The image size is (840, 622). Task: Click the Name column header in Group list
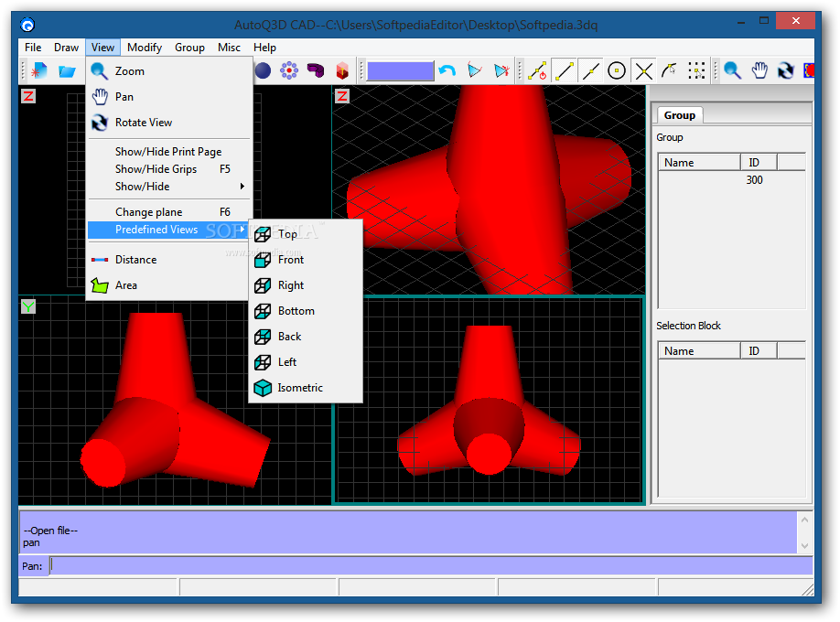pos(700,162)
